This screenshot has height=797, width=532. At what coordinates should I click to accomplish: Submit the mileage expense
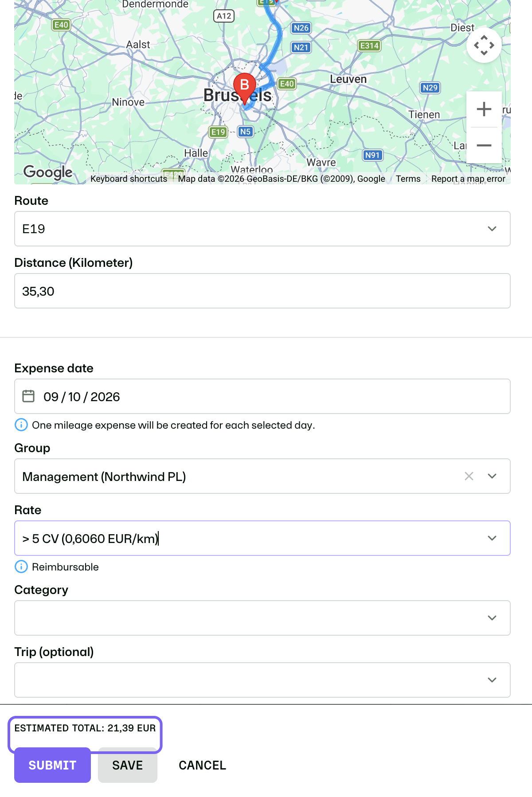click(x=52, y=765)
